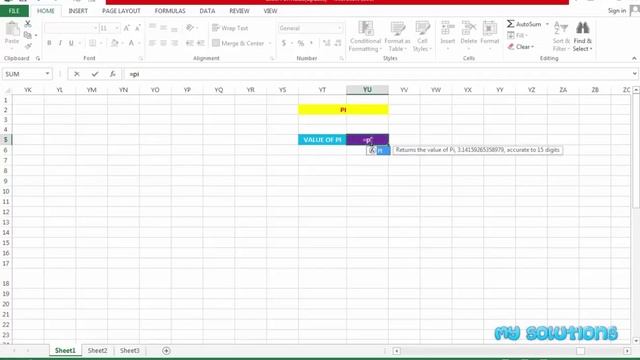Viewport: 640px width, 360px height.
Task: Decrease indent icon
Action: (x=190, y=43)
